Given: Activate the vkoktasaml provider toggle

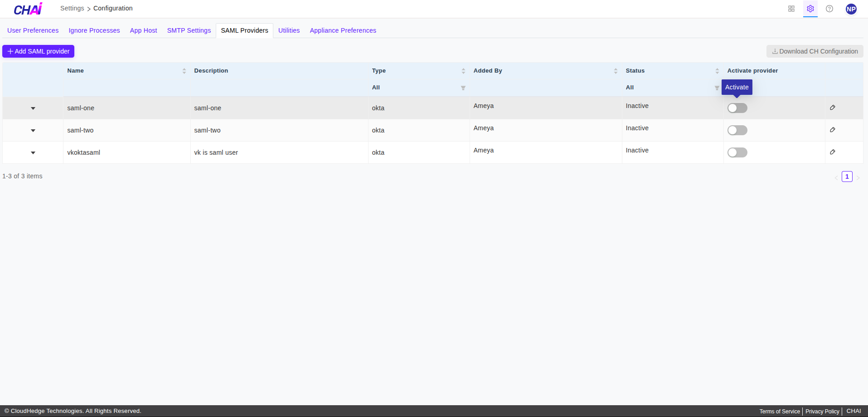Looking at the screenshot, I should [737, 152].
